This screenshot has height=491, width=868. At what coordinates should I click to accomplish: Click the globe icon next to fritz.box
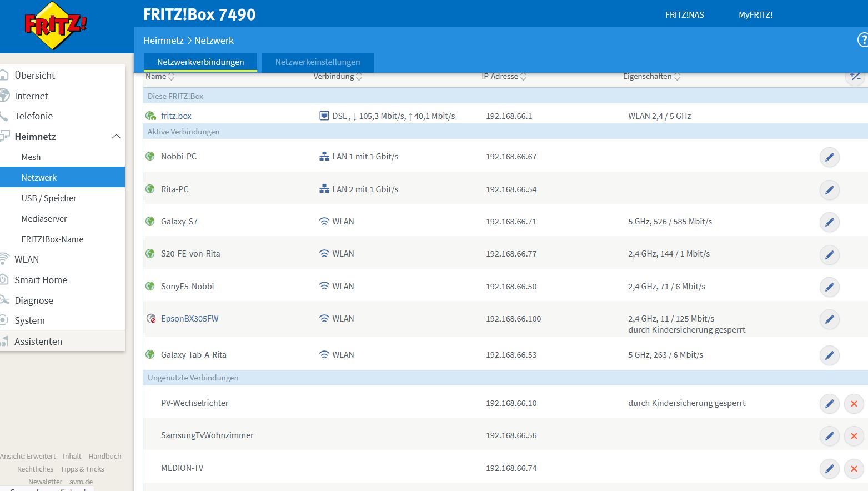150,116
